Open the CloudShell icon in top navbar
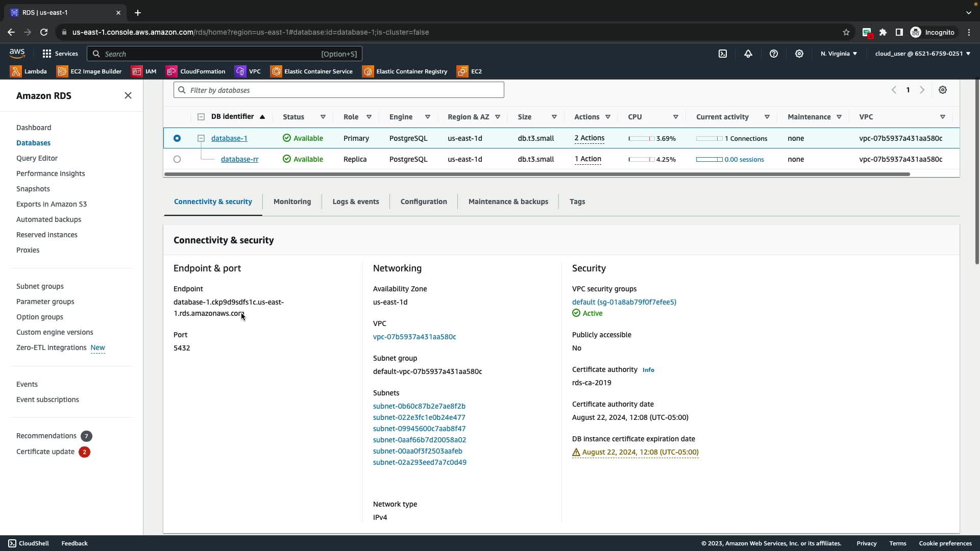This screenshot has height=551, width=980. tap(723, 54)
